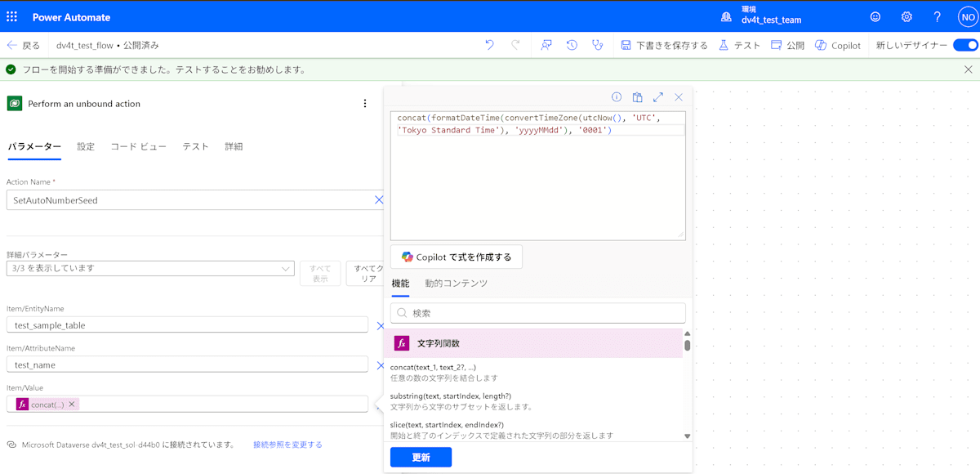This screenshot has width=980, height=474.
Task: Close the expression editor popup
Action: pos(679,97)
